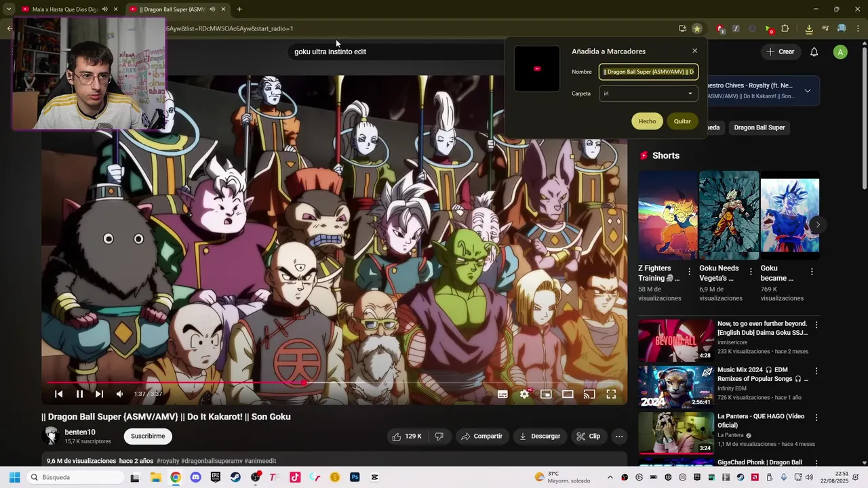The width and height of the screenshot is (868, 488).
Task: Open the Carpeta folder dropdown
Action: [x=648, y=94]
